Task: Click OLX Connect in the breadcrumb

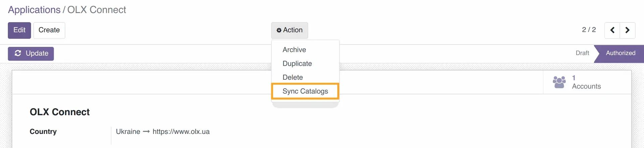Action: (97, 10)
